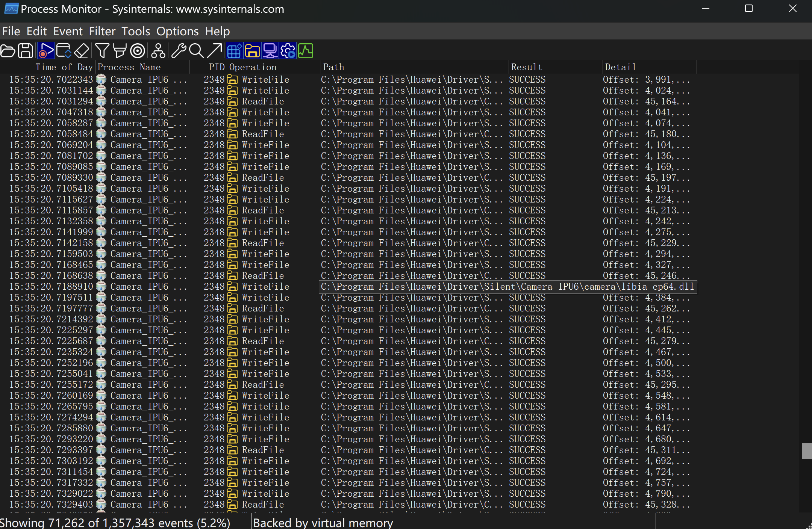Click the Process Monitor title bar icon
Screen dimensions: 812x529
(11, 9)
